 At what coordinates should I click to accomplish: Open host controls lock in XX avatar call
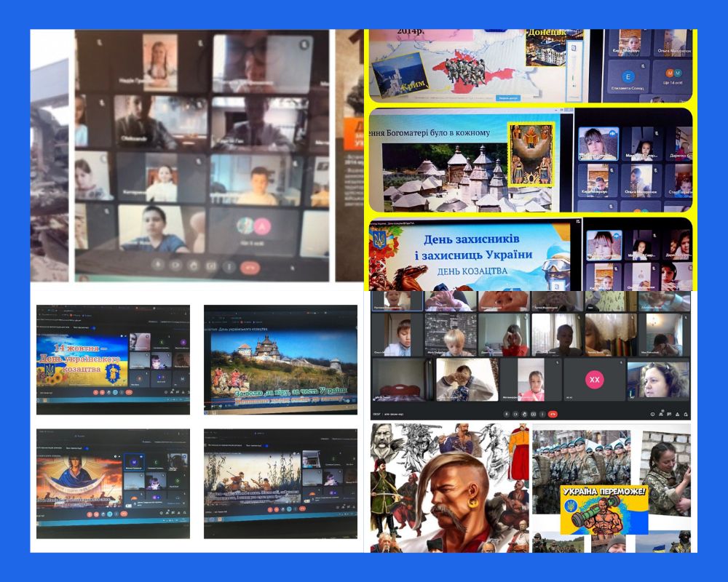pyautogui.click(x=685, y=414)
